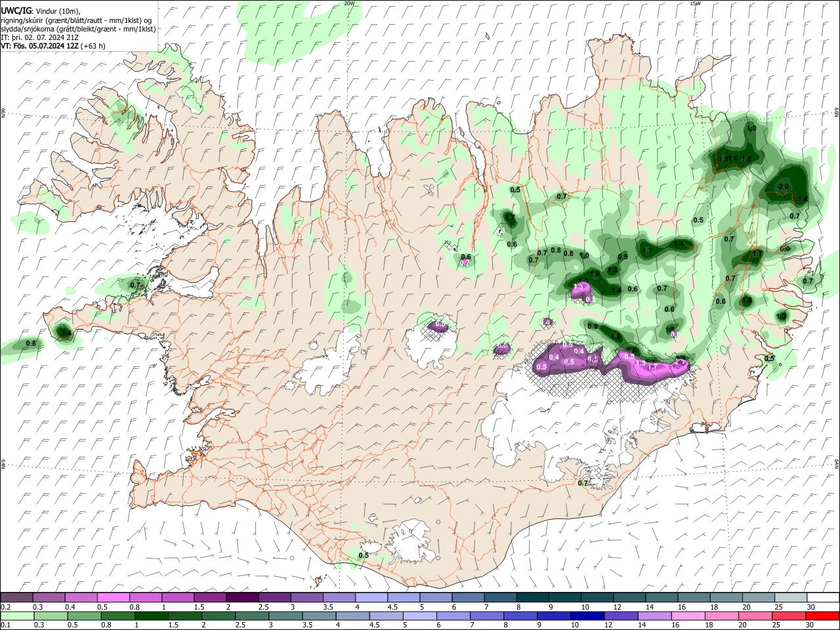The width and height of the screenshot is (840, 630).
Task: Select the pale green swatch after the 0.1 label
Action: point(16,616)
